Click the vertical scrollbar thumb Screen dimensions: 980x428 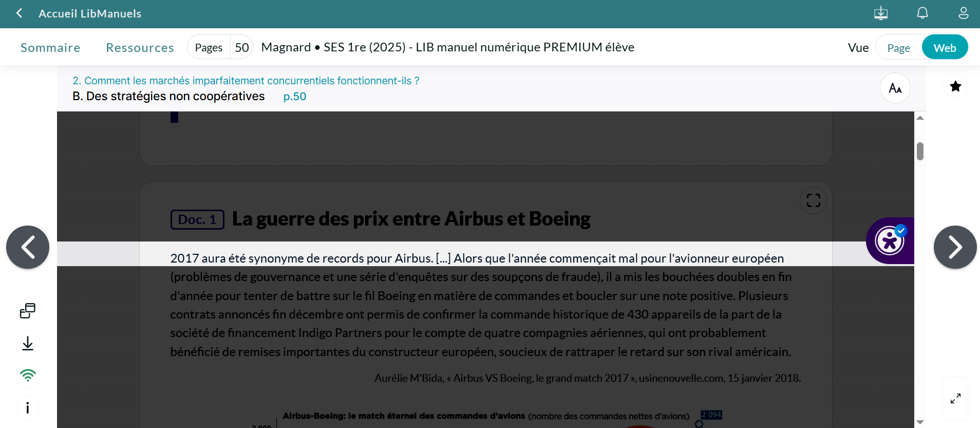click(x=920, y=151)
